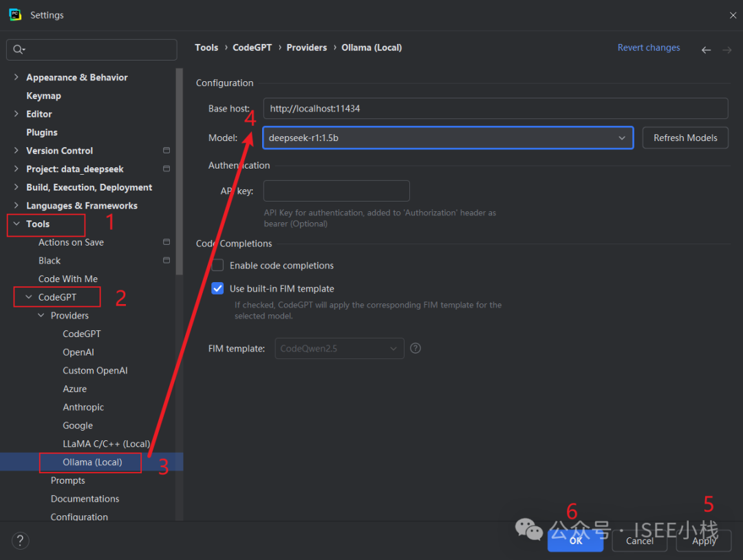The width and height of the screenshot is (743, 560).
Task: Select Keymap in settings tree
Action: point(43,96)
